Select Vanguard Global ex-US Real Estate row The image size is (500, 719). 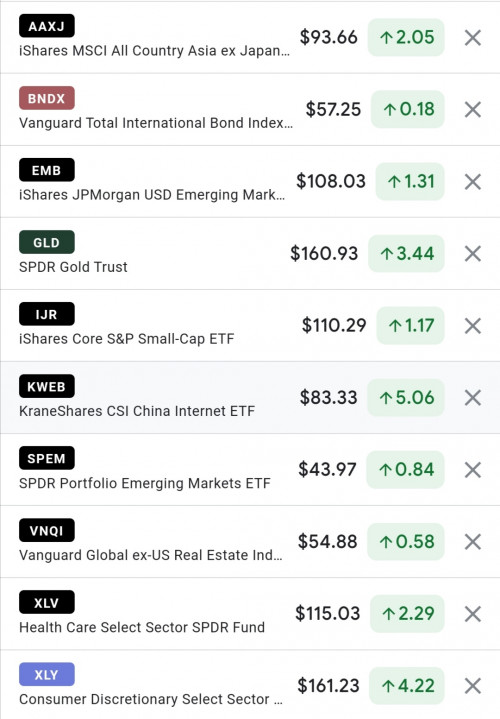point(250,542)
